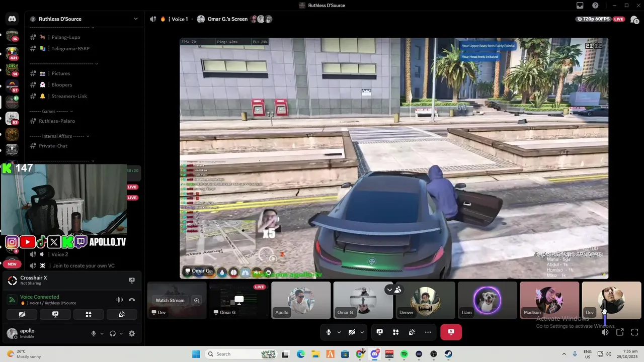Adjust the blue stream volume slider
644x362 pixels.
coord(605,320)
